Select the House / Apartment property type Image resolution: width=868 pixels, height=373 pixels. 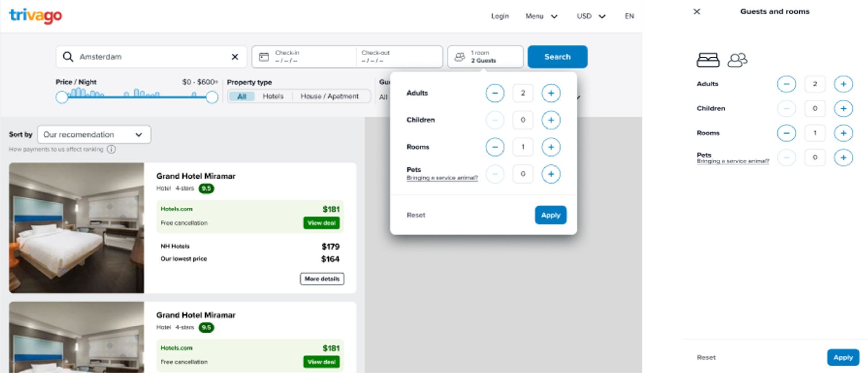point(330,96)
